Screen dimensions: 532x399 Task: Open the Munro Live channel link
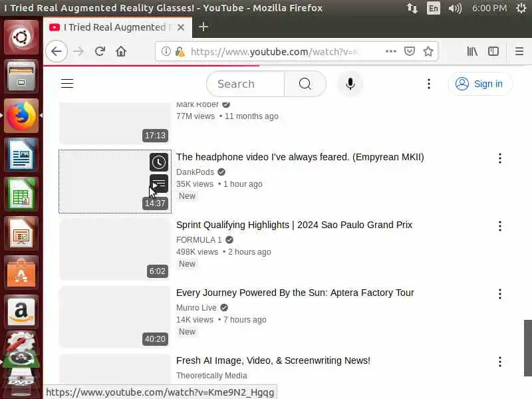point(196,308)
